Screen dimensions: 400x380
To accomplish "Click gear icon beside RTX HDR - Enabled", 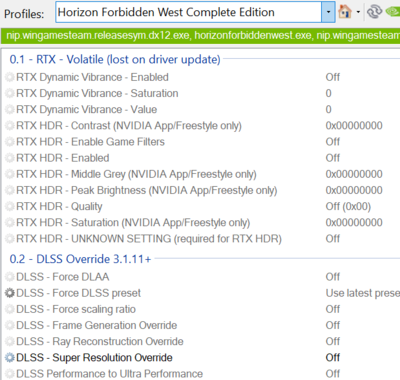I will click(10, 158).
